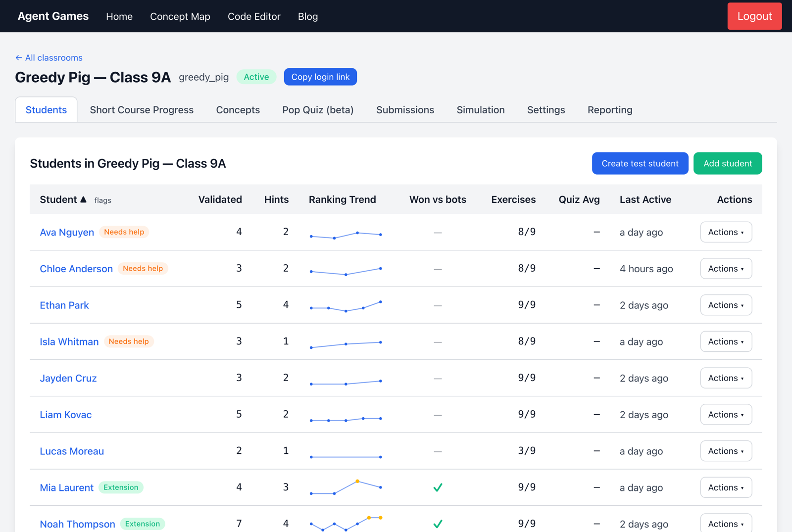
Task: Open Actions dropdown for Isla Whitman
Action: click(x=726, y=341)
